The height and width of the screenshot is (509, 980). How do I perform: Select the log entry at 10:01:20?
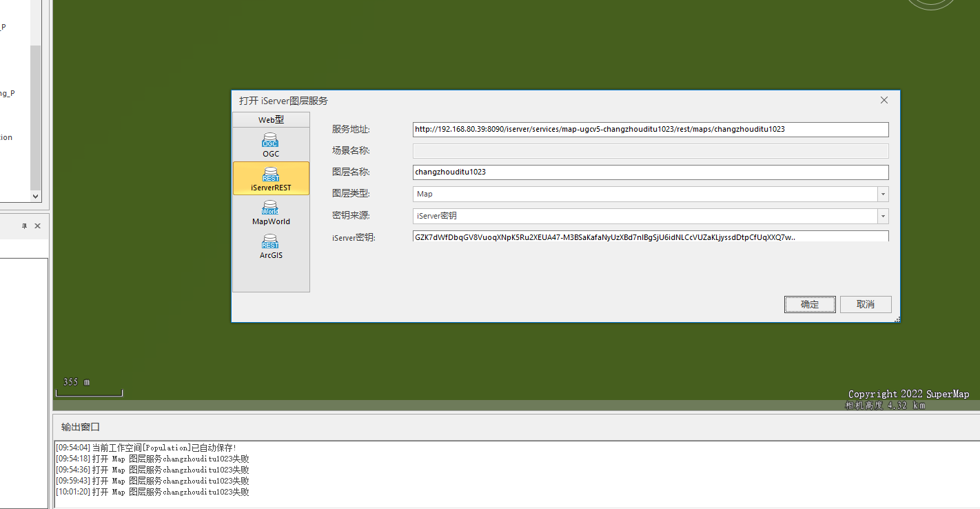tap(152, 492)
